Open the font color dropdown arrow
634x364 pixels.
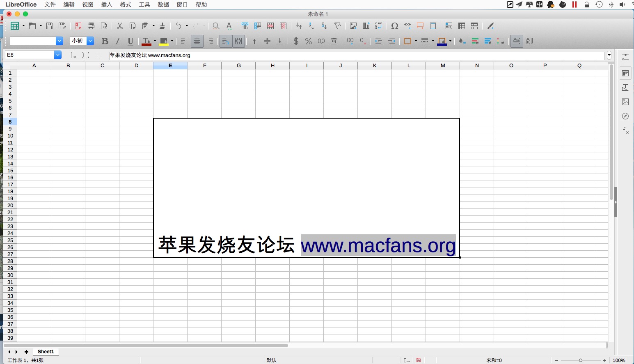pos(155,41)
